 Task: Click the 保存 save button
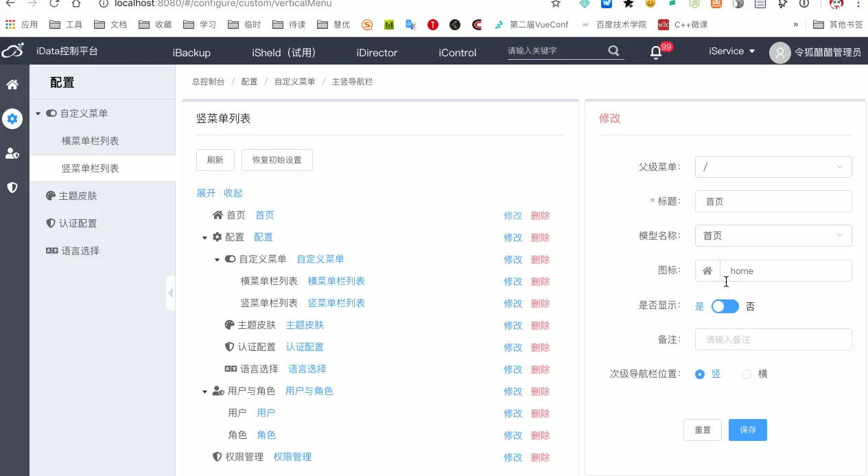747,430
